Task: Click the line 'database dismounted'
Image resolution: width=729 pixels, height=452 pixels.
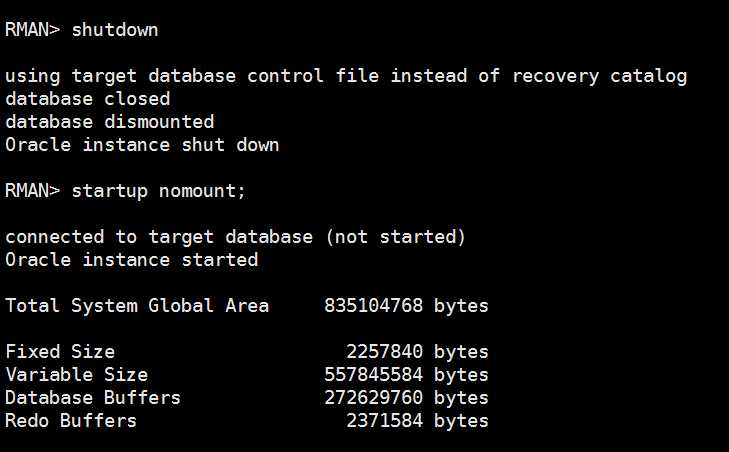Action: (110, 122)
